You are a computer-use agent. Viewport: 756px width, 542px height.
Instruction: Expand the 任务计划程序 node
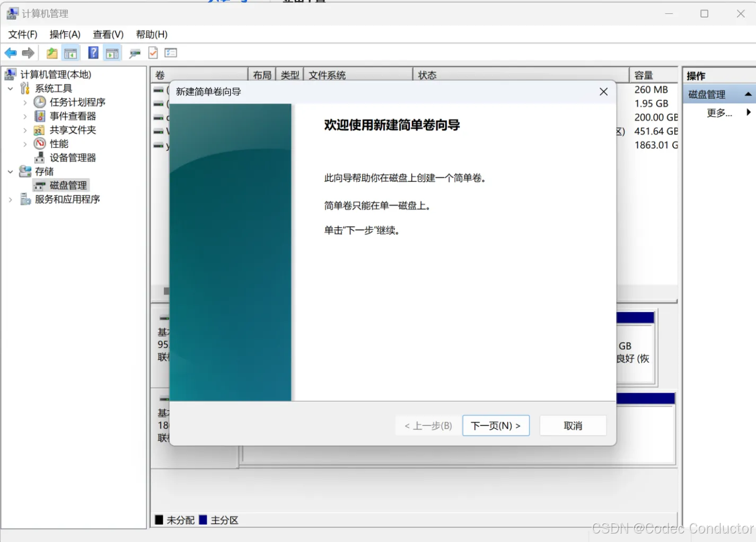click(25, 102)
